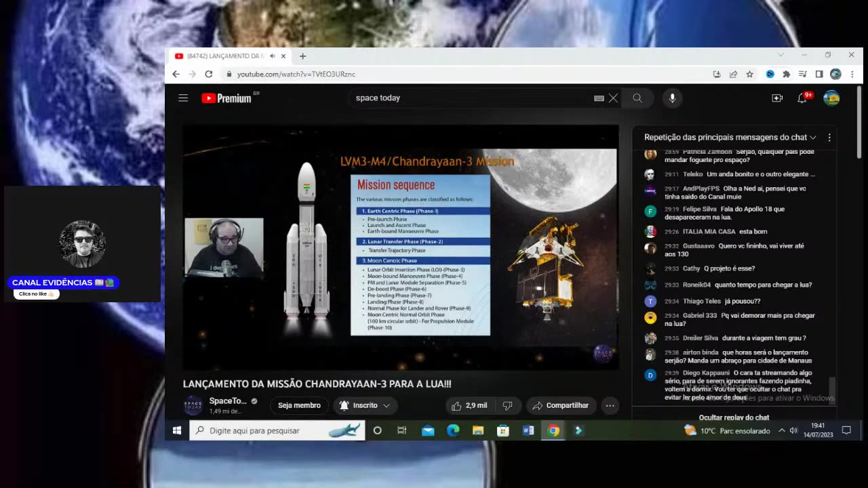Image resolution: width=868 pixels, height=488 pixels.
Task: Open the YouTube account avatar menu
Action: coord(831,98)
